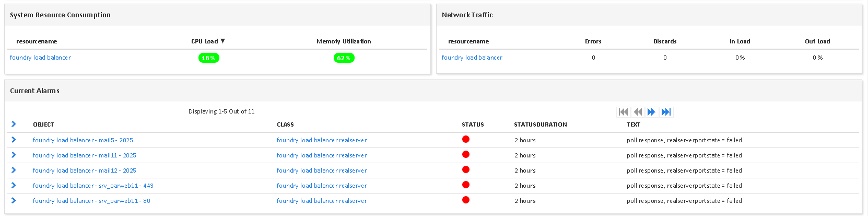Open foundry load balancer - mail12 - 2025 link

(84, 170)
